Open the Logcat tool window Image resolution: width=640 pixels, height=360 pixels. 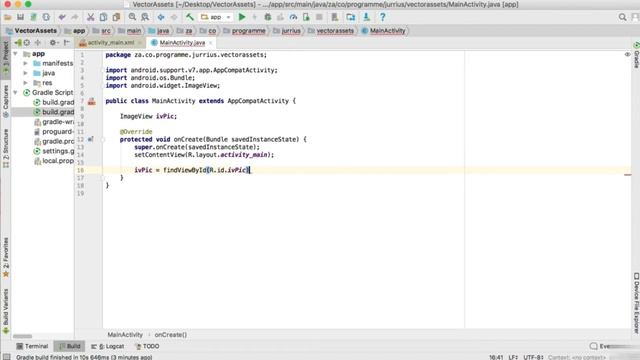pos(108,346)
